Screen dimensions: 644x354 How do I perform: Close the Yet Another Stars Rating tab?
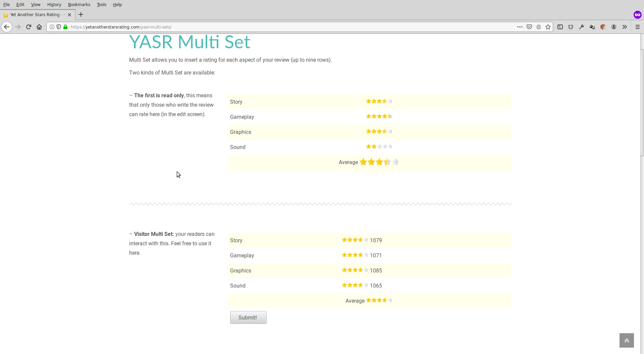tap(69, 15)
